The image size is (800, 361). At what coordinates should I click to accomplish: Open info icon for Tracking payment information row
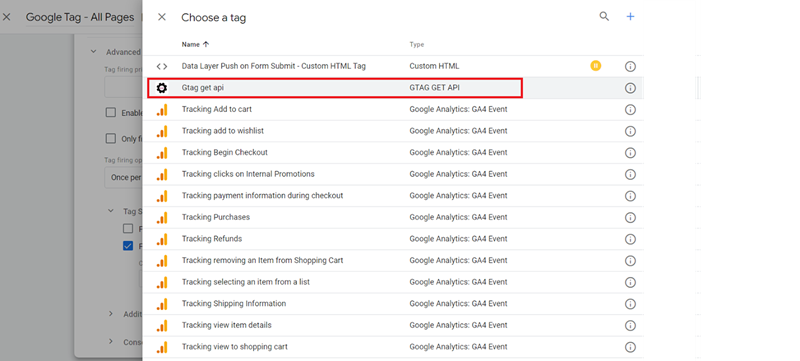(630, 196)
